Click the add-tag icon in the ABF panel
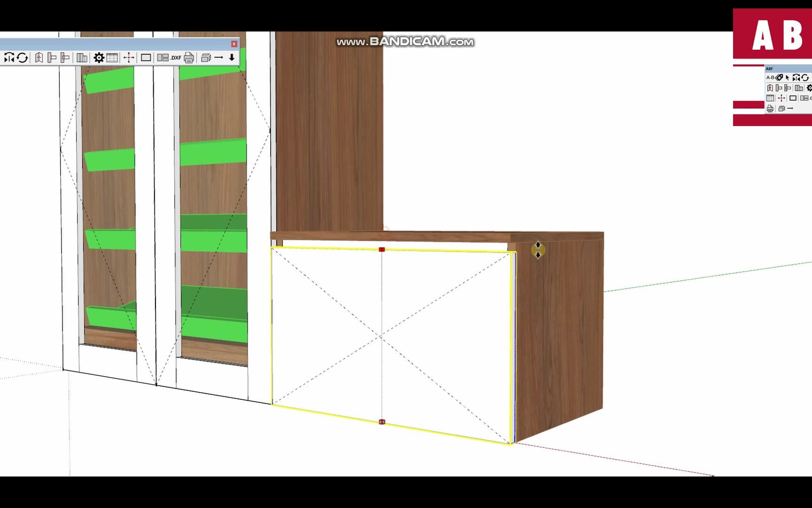The width and height of the screenshot is (812, 508). click(779, 78)
